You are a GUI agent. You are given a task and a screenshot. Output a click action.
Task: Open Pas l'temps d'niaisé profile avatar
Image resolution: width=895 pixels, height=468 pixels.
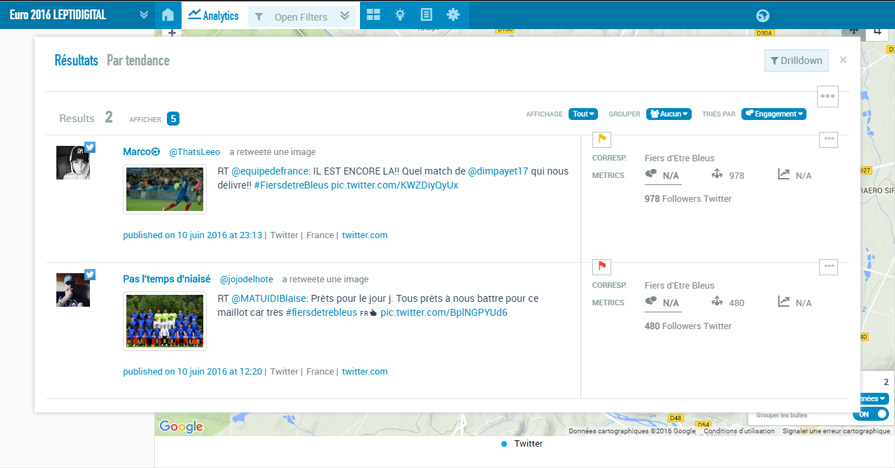(x=72, y=290)
